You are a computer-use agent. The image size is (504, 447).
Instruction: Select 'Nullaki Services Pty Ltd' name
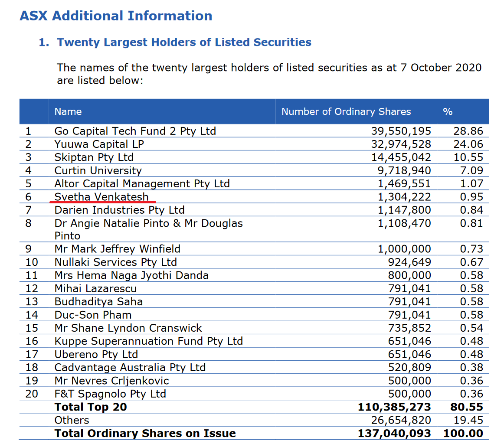[x=116, y=262]
